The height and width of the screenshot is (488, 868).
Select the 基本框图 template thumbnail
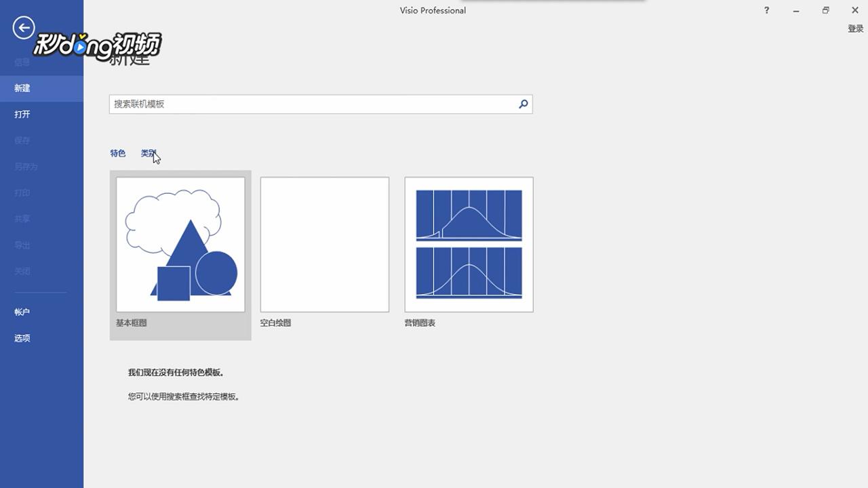pyautogui.click(x=180, y=245)
